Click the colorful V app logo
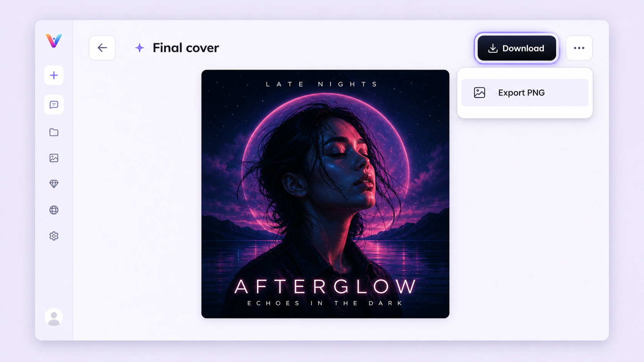The image size is (644, 362). [54, 40]
